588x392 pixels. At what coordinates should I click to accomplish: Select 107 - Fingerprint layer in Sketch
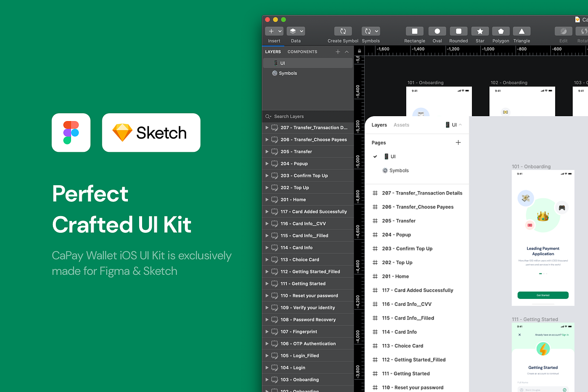(x=308, y=332)
